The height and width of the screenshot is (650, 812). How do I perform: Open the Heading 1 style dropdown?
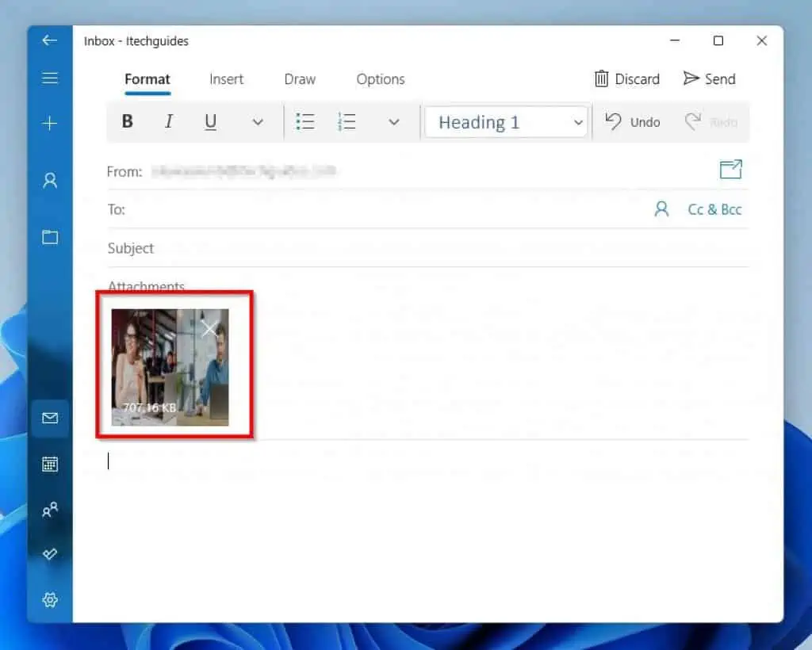pos(506,122)
